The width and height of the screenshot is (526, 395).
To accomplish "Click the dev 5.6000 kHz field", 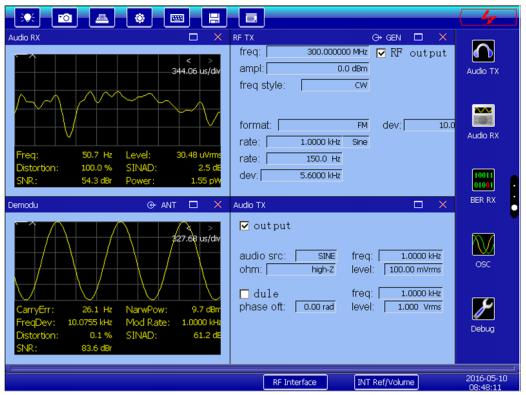I will 302,175.
